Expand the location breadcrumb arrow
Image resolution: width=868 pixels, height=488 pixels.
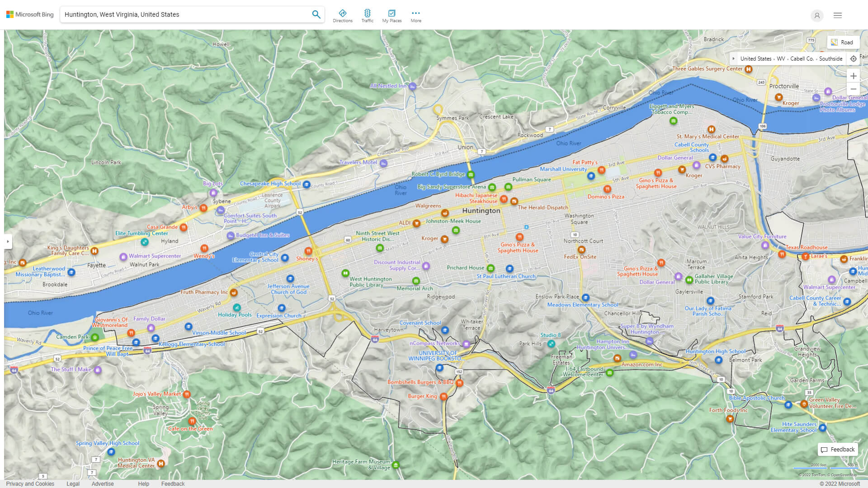pos(733,59)
